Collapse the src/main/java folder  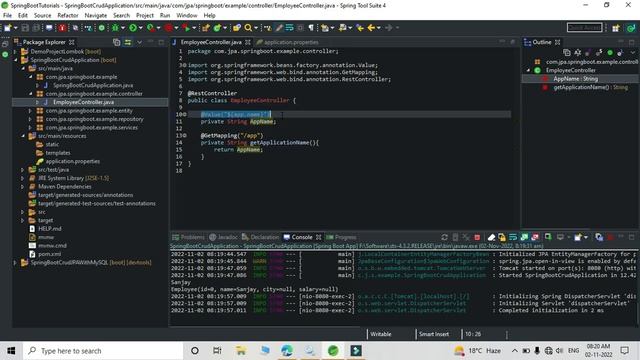pos(23,68)
